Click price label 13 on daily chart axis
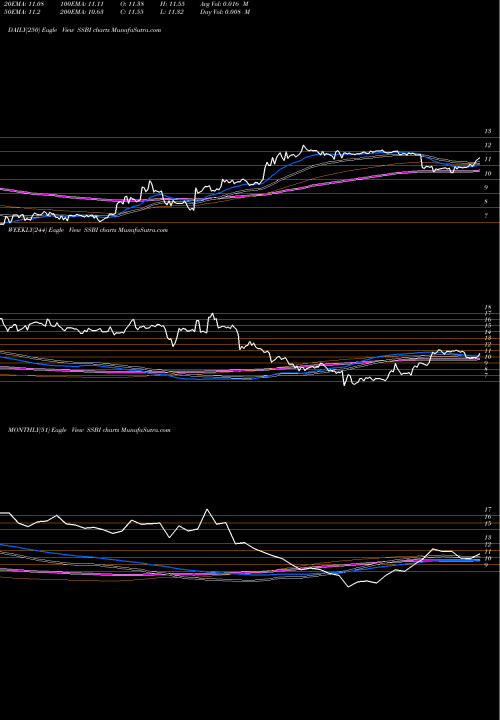Image resolution: width=500 pixels, height=720 pixels. click(x=488, y=131)
